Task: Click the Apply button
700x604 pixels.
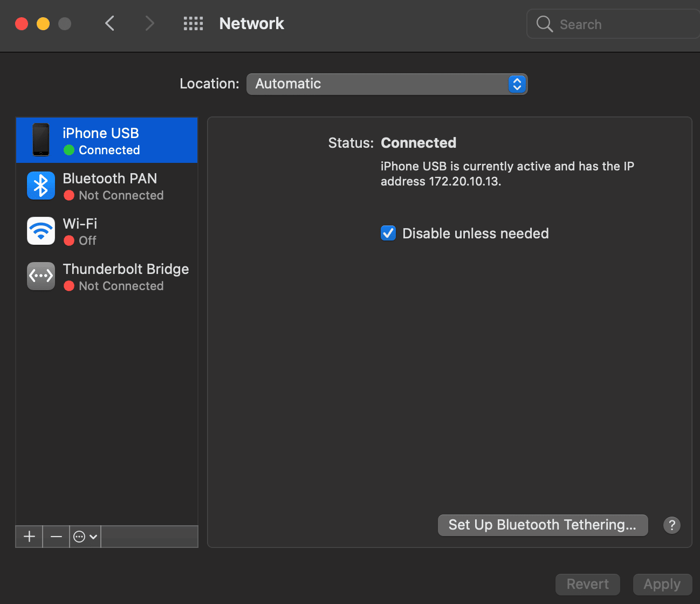Action: 662,584
